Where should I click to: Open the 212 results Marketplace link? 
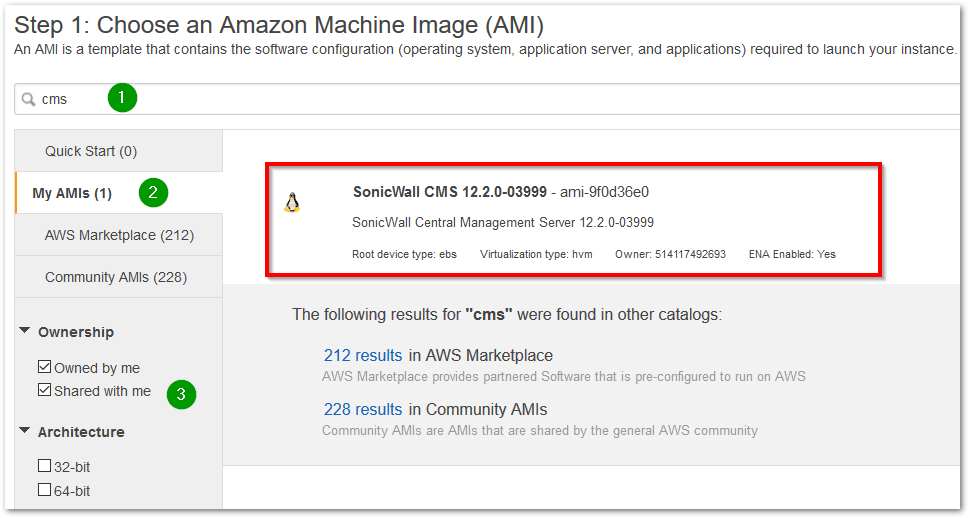(x=363, y=355)
